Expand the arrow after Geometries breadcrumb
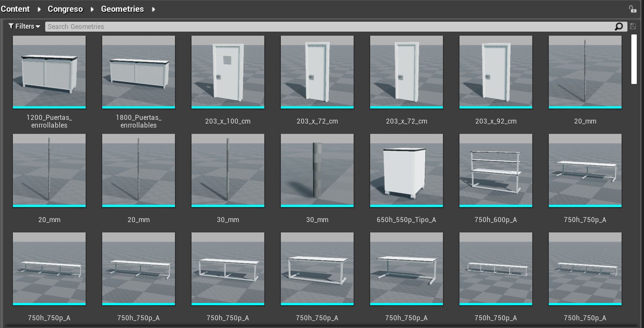 [x=153, y=9]
